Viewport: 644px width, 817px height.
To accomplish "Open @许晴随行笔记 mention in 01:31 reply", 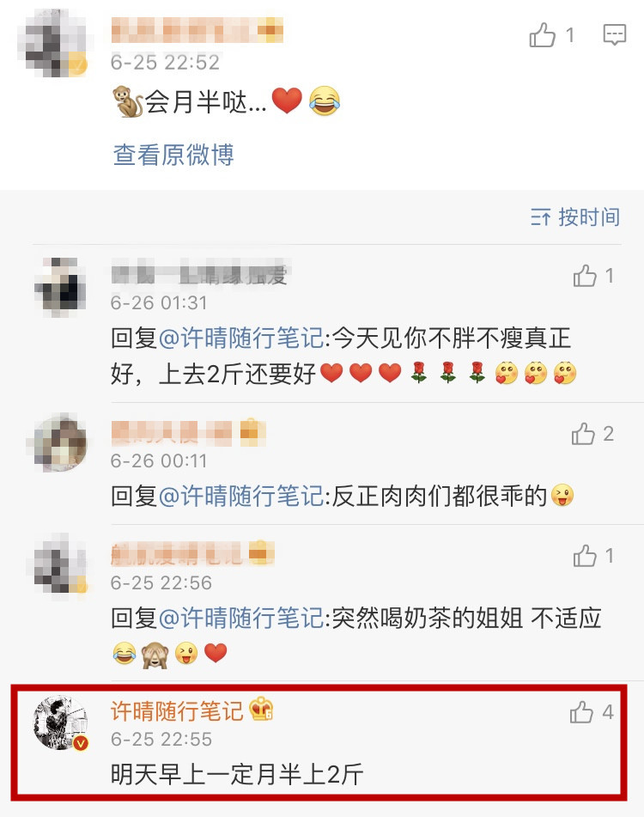I will [x=241, y=338].
